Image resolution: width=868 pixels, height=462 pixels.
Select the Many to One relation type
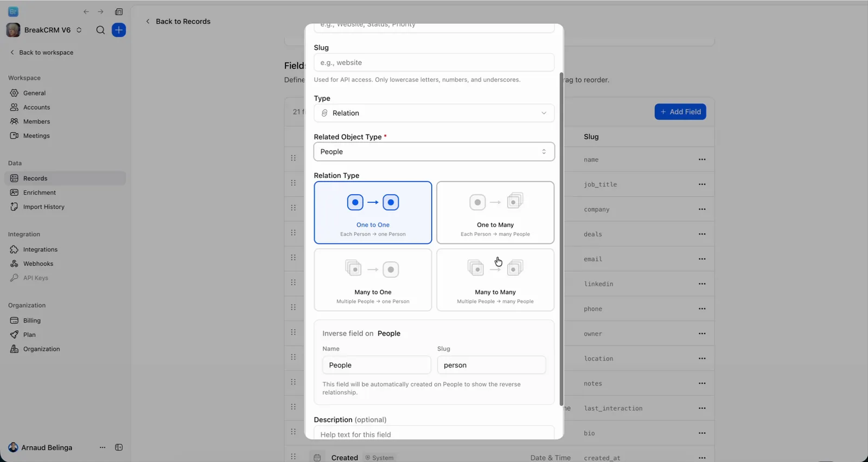(373, 280)
